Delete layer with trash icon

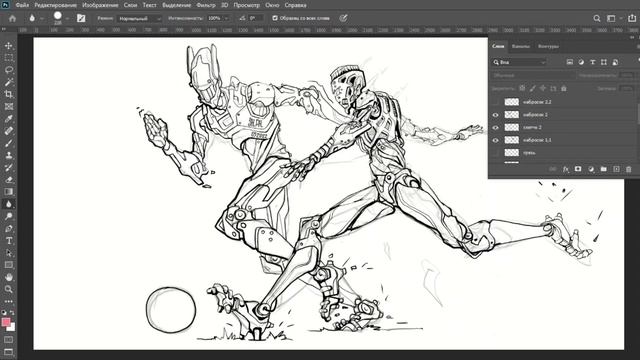629,169
